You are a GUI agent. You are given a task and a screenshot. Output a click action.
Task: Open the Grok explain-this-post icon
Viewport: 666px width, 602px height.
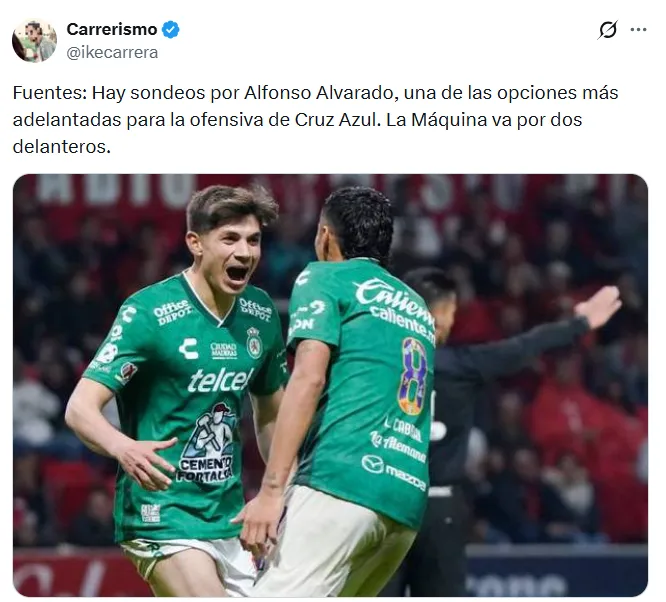[x=607, y=30]
